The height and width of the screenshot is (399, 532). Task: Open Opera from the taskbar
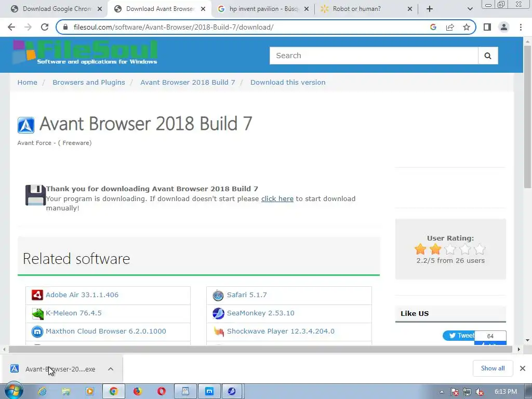point(162,392)
